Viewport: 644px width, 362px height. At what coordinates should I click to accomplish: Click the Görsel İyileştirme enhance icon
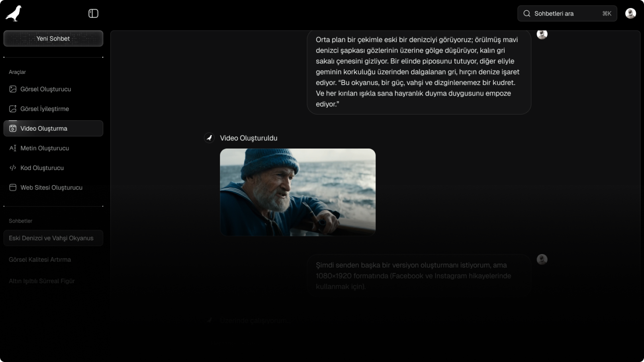13,109
